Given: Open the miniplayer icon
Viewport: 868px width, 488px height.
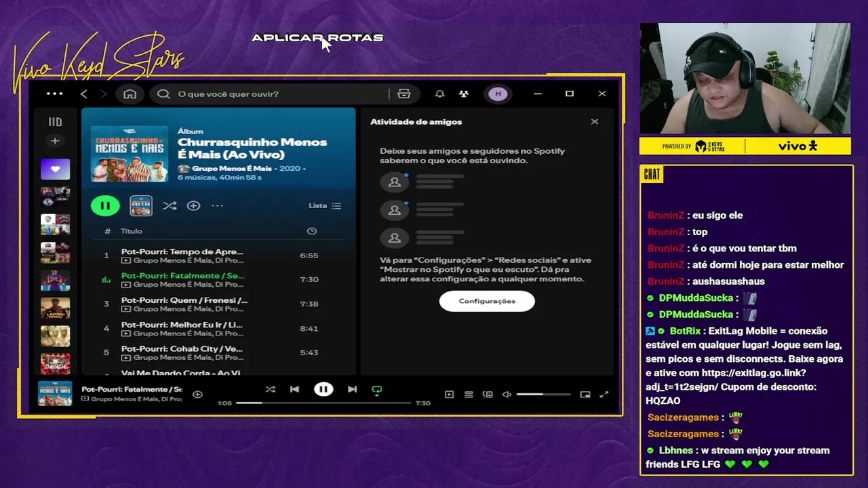Looking at the screenshot, I should pos(585,394).
